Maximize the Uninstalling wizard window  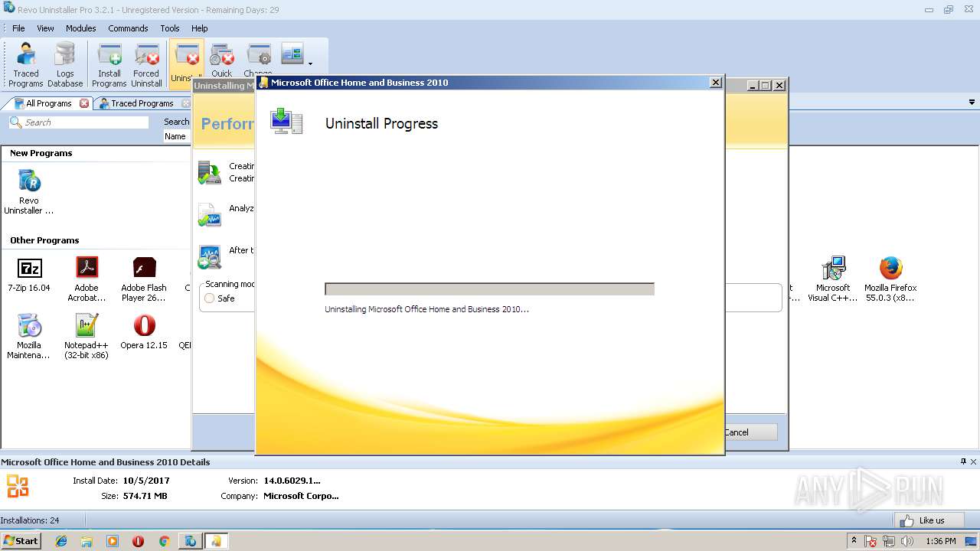[x=765, y=86]
